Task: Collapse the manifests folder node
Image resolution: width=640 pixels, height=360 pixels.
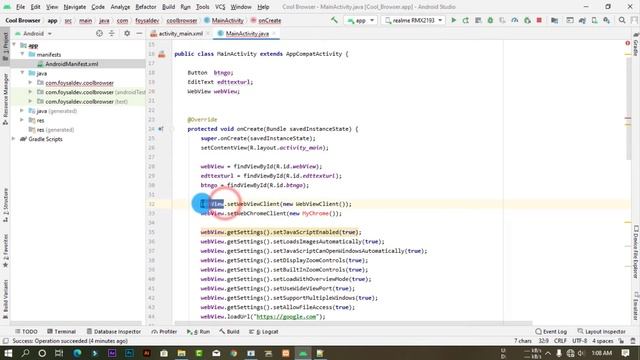Action: [22, 54]
